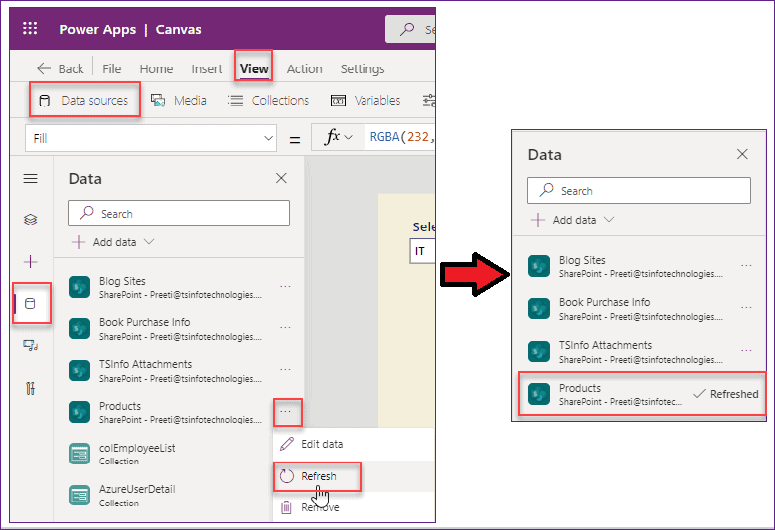Screen dimensions: 775x530
Task: Switch to the View tab
Action: click(x=254, y=69)
